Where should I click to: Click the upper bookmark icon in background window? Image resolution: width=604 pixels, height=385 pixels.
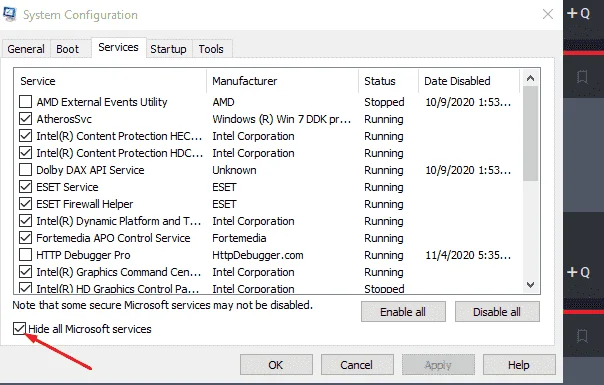(582, 77)
